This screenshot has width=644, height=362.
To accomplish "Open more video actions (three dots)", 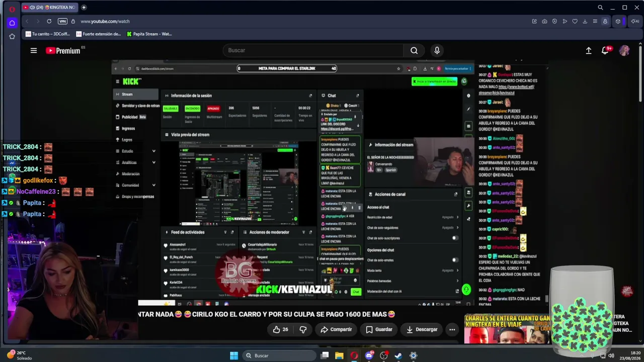I will click(452, 329).
